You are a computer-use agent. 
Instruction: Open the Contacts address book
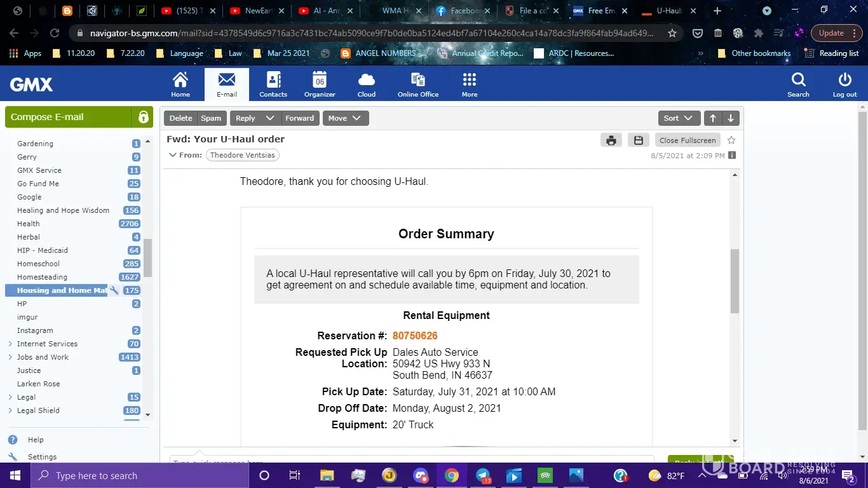tap(273, 85)
